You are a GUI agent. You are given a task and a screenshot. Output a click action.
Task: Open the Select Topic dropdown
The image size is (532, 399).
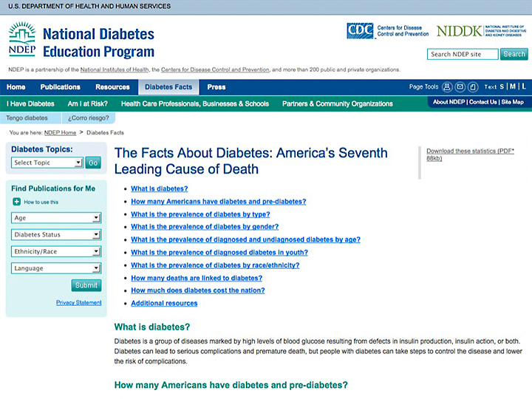[47, 163]
